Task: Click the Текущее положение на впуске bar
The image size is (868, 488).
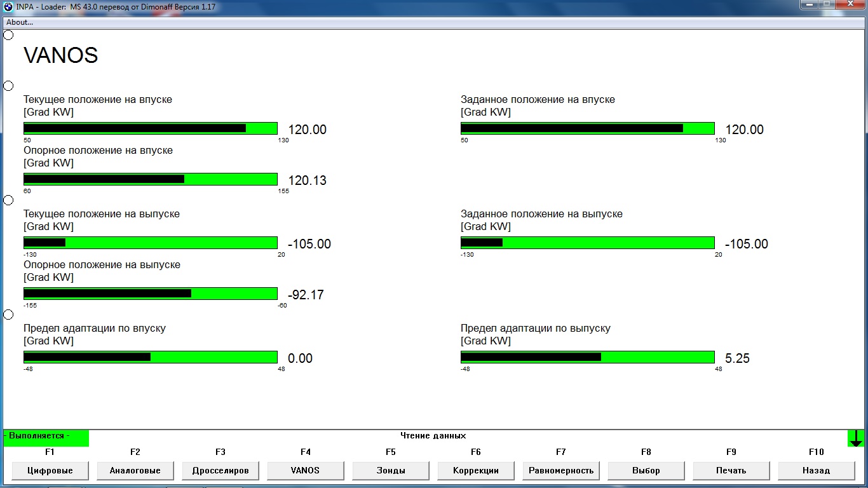Action: click(151, 128)
